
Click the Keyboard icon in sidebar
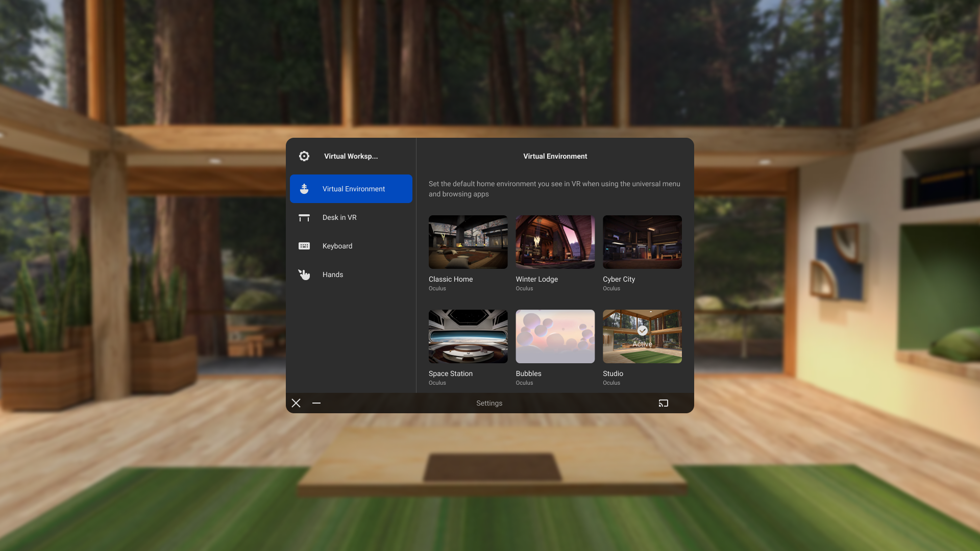point(304,246)
